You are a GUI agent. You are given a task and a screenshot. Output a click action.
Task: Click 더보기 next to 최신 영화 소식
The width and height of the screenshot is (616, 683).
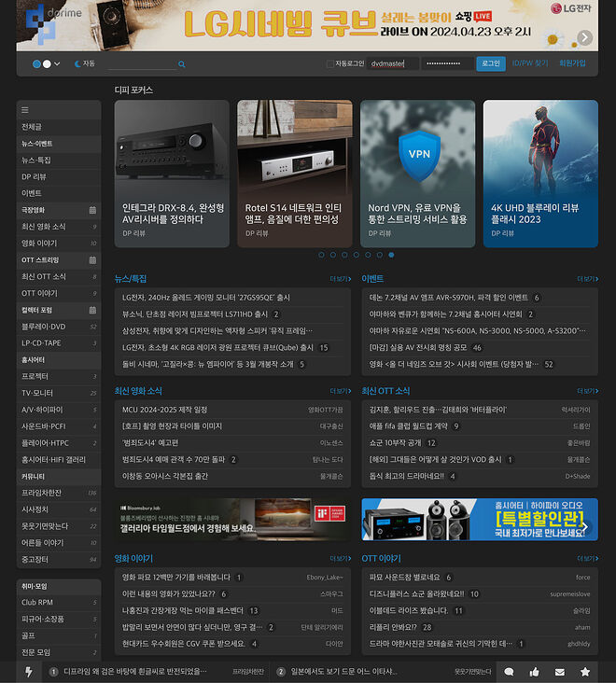coord(341,391)
